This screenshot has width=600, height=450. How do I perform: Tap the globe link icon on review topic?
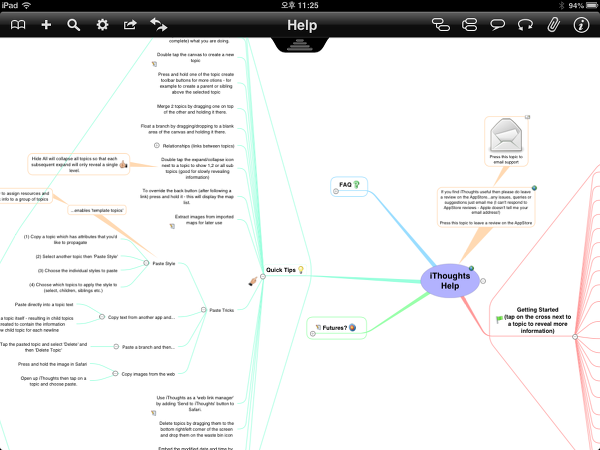coord(534,188)
